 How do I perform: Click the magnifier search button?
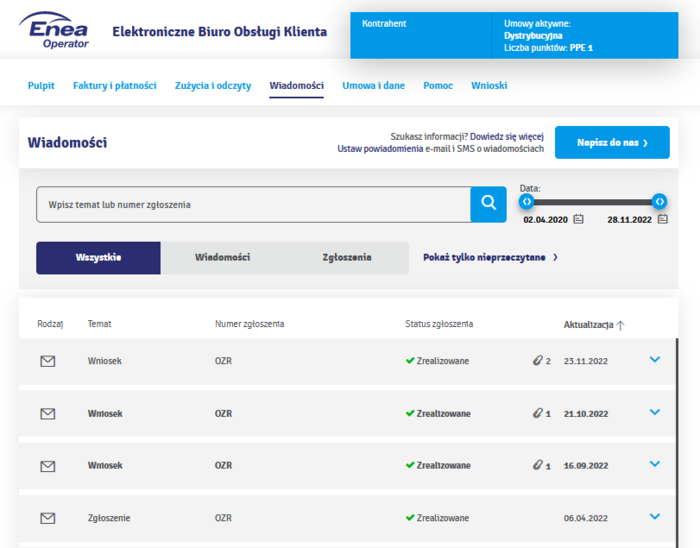pos(488,204)
